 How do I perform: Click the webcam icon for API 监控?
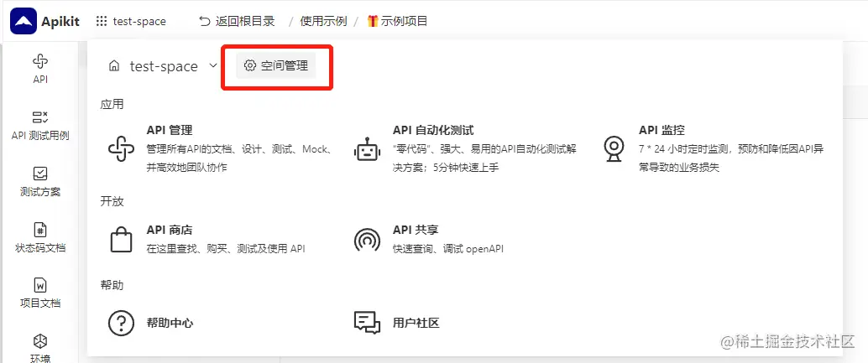(x=614, y=148)
